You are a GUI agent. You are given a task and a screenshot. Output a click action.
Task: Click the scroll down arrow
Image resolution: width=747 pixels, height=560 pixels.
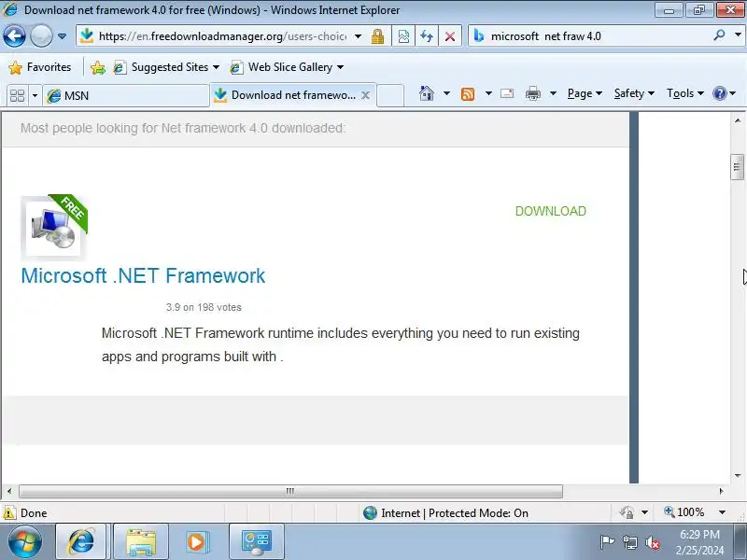click(x=738, y=475)
